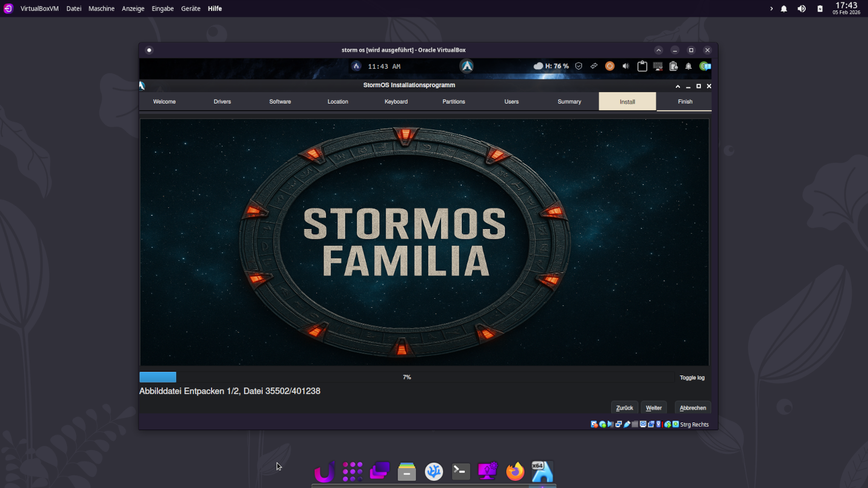
Task: Click the guest notification bell icon
Action: (688, 66)
